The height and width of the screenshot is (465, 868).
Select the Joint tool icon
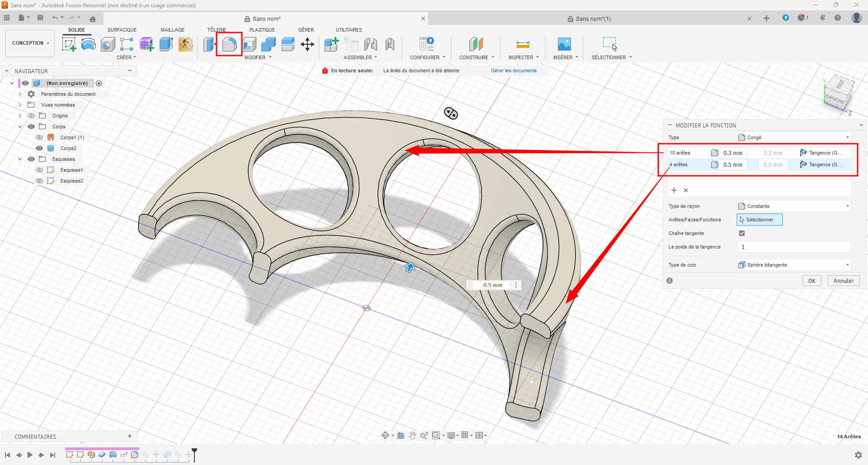coord(371,44)
